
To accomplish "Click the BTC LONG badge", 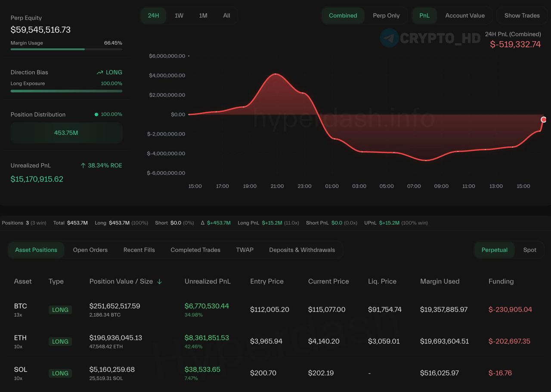I will point(60,310).
